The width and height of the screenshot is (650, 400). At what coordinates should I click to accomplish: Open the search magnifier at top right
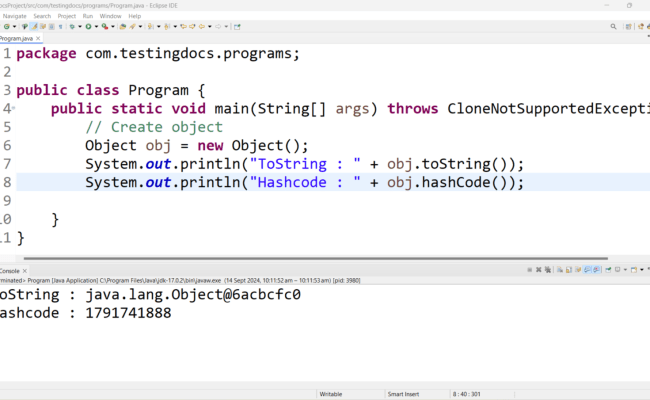pos(614,27)
